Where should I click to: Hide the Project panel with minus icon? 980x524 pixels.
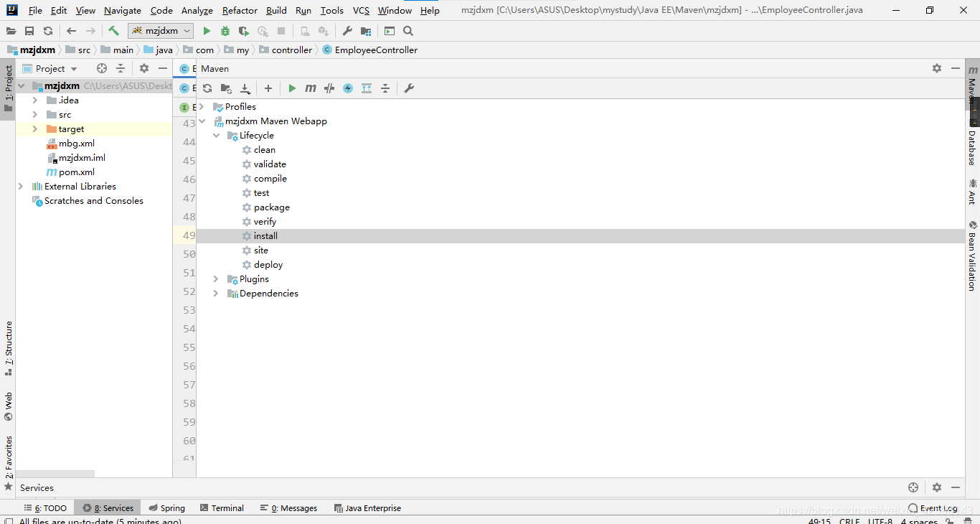[x=163, y=68]
